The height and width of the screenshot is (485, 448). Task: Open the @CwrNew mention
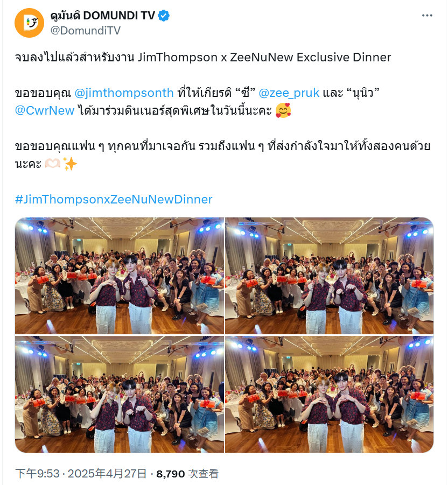click(x=45, y=110)
